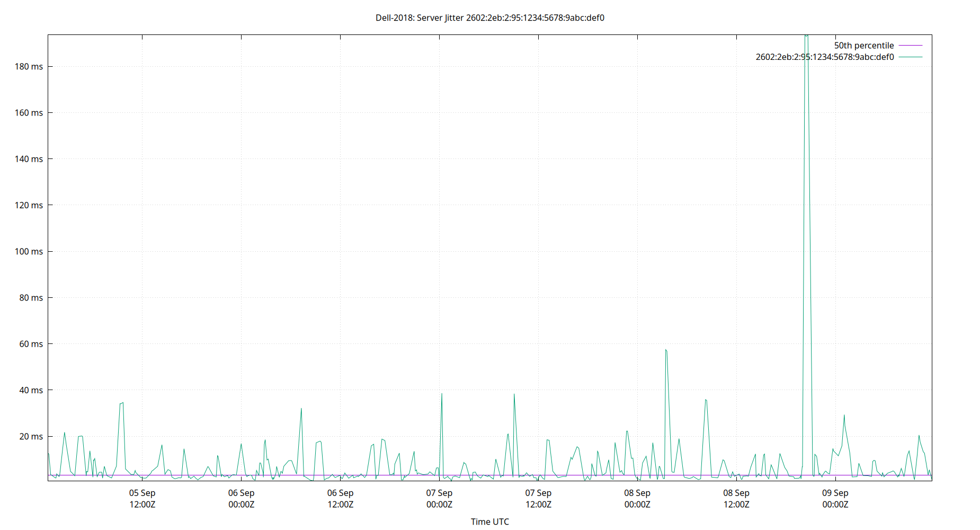Click the legend line sample beside the IPv6 address
The image size is (980, 530).
point(910,57)
